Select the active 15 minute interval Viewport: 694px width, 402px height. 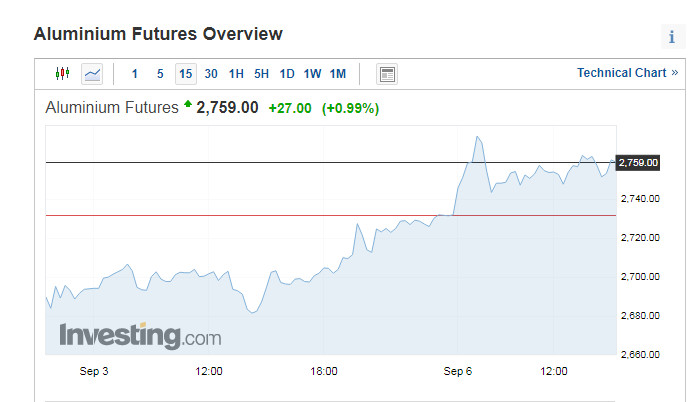185,74
